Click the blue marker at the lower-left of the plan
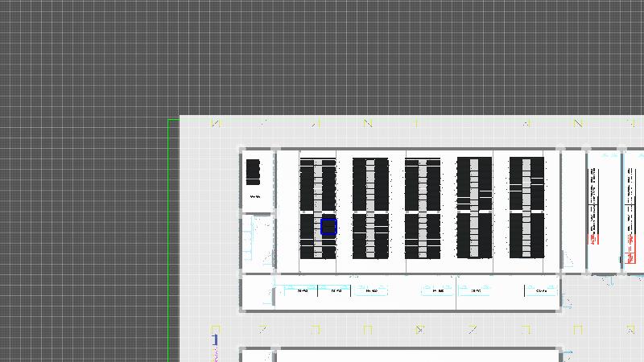The height and width of the screenshot is (362, 644). [x=215, y=340]
